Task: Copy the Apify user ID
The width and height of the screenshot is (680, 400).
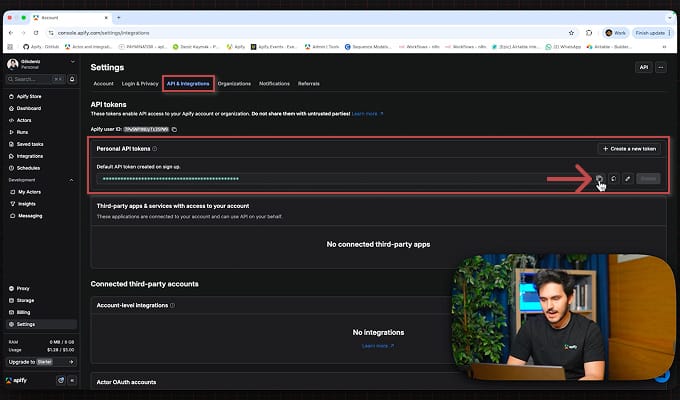Action: [x=174, y=129]
